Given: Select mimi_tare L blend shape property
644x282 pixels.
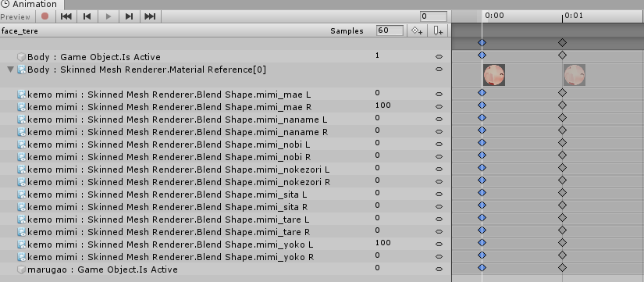Looking at the screenshot, I should (169, 220).
